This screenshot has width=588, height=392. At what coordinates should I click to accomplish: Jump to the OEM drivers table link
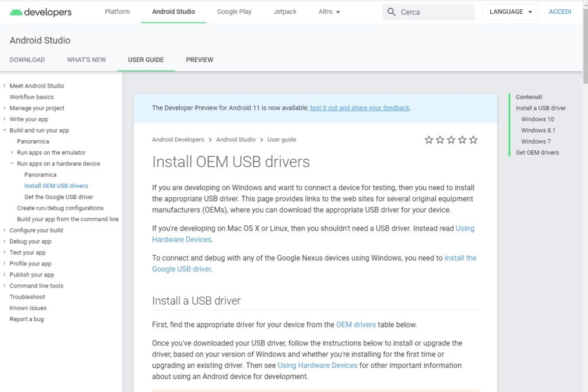tap(356, 325)
